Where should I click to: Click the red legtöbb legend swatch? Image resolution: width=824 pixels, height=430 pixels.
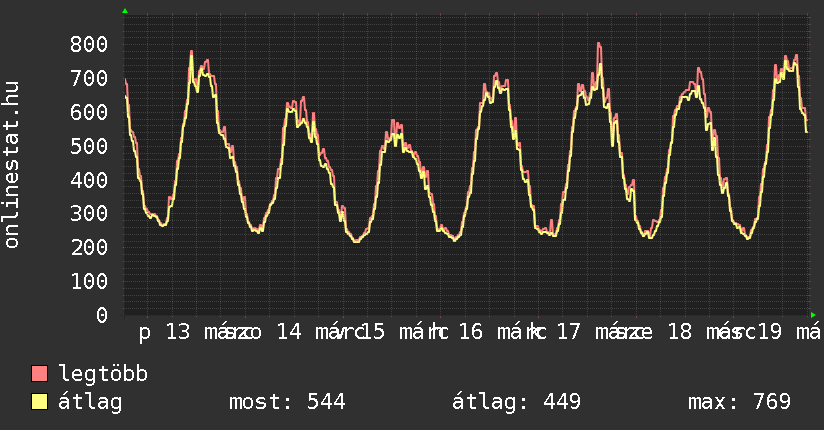click(x=39, y=375)
